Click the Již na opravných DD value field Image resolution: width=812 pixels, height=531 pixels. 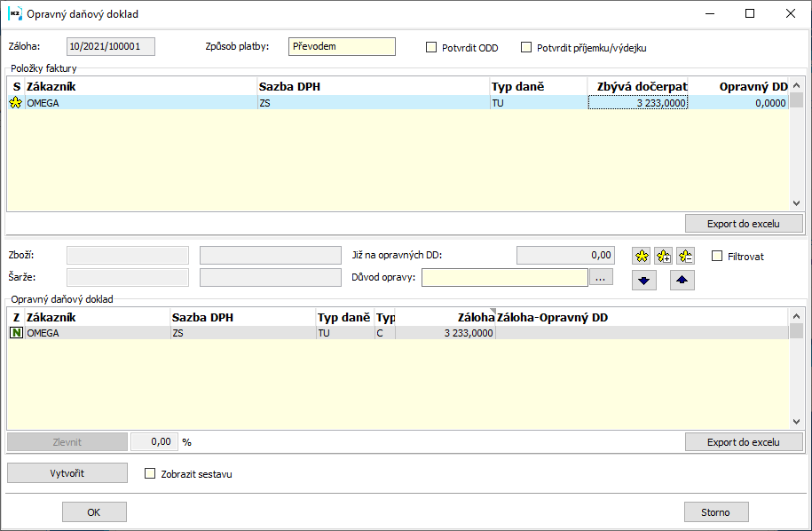[565, 256]
